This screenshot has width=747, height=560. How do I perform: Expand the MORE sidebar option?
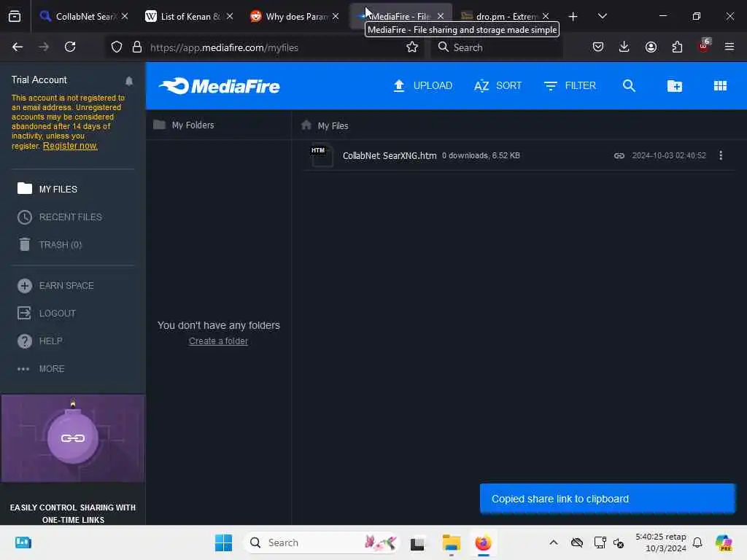point(41,369)
